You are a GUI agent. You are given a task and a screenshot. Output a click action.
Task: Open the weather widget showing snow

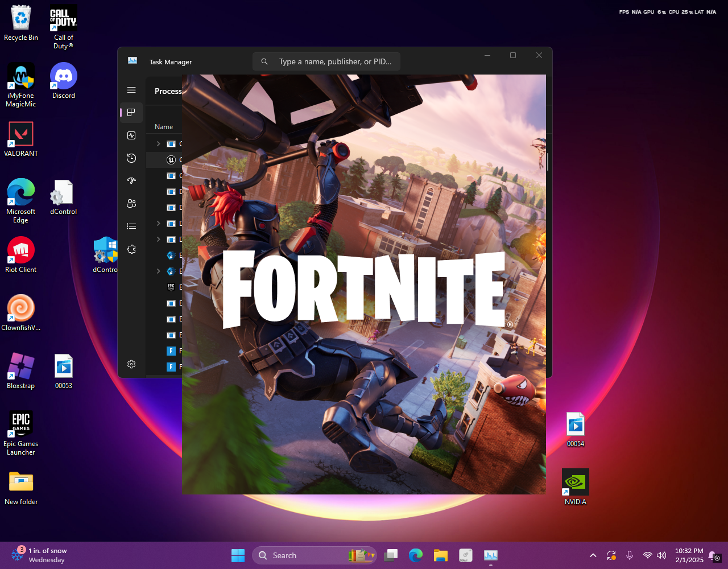[x=40, y=555]
